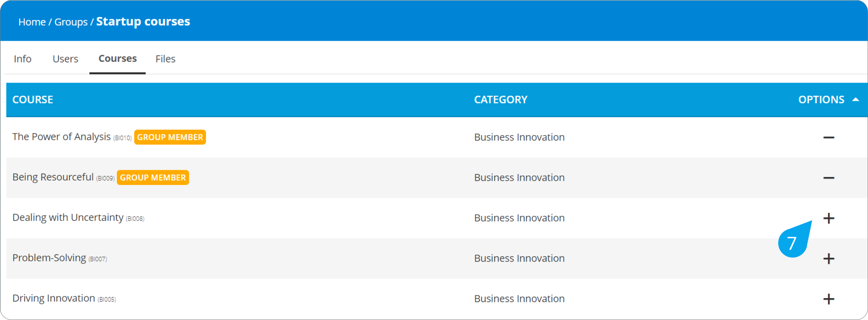Add Driving Innovation using the plus icon
Image resolution: width=868 pixels, height=320 pixels.
[x=829, y=299]
